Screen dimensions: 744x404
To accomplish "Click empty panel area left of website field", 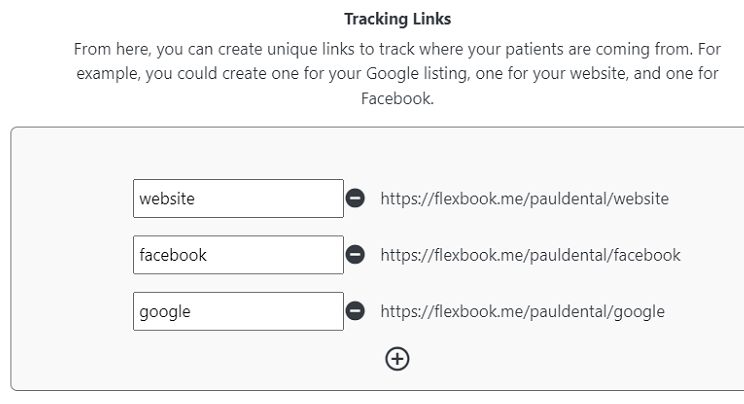I will click(71, 198).
